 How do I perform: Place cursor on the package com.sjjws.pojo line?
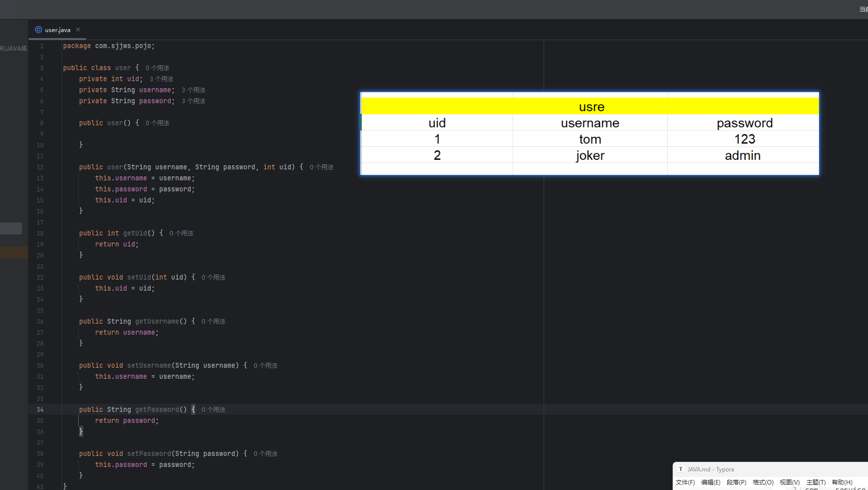pos(109,46)
